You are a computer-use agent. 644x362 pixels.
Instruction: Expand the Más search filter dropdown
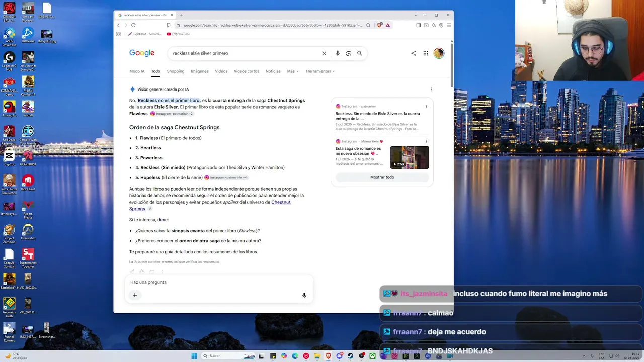(293, 71)
